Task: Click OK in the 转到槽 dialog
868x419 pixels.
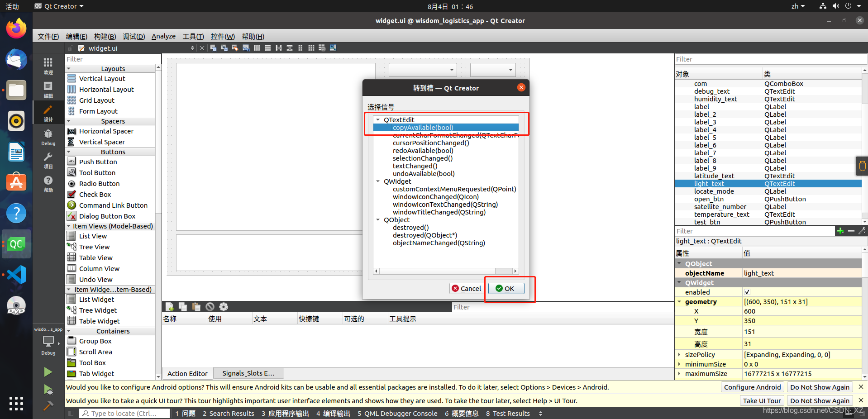Action: [506, 289]
